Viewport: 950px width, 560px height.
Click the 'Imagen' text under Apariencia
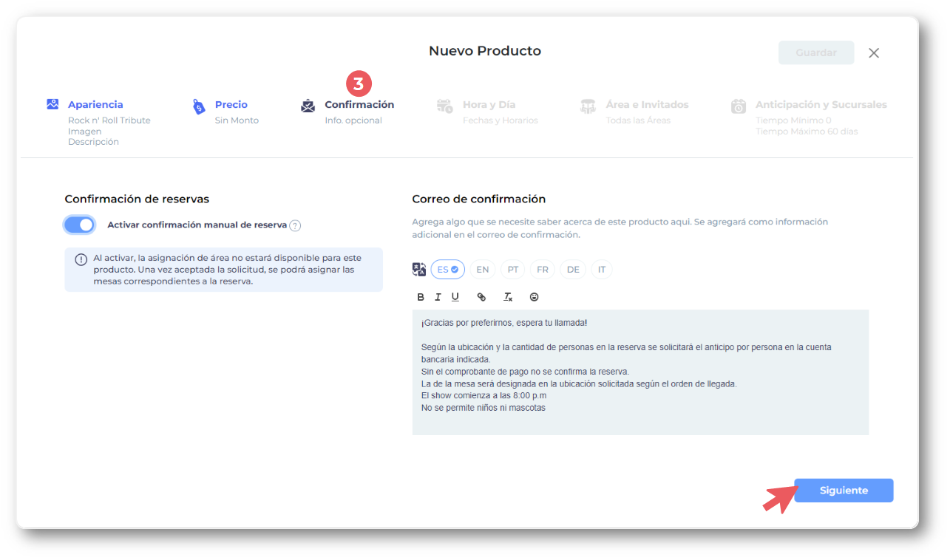(85, 132)
